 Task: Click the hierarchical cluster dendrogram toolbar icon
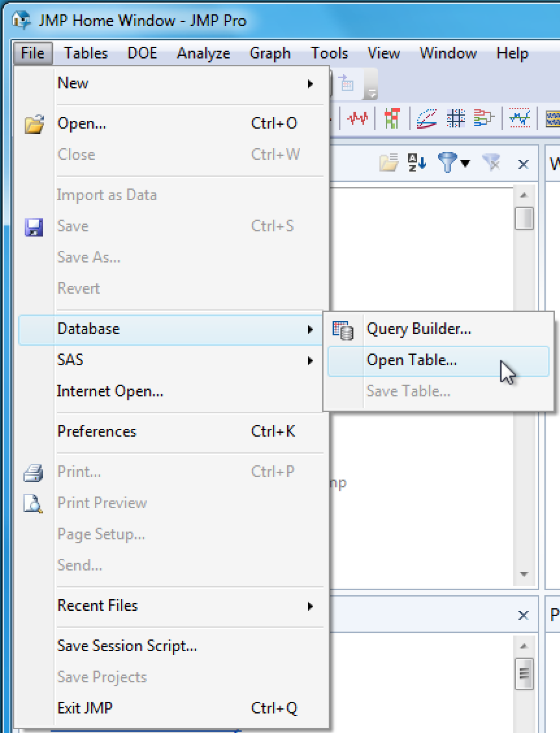pos(484,118)
